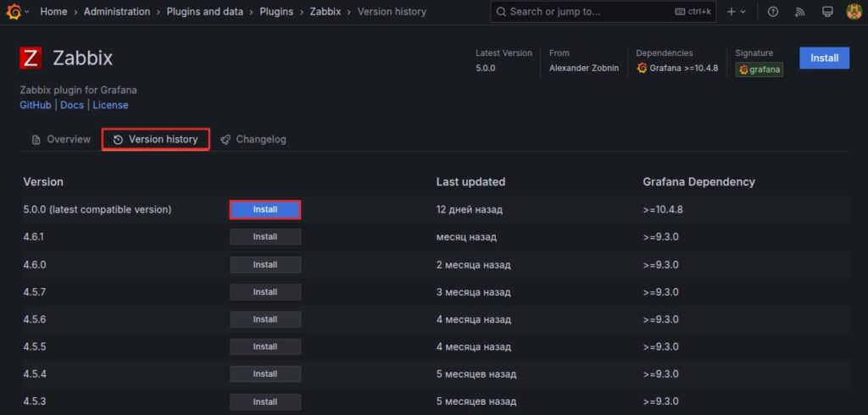Select the Version history tab
Screen dimensions: 868x415
pyautogui.click(x=155, y=139)
